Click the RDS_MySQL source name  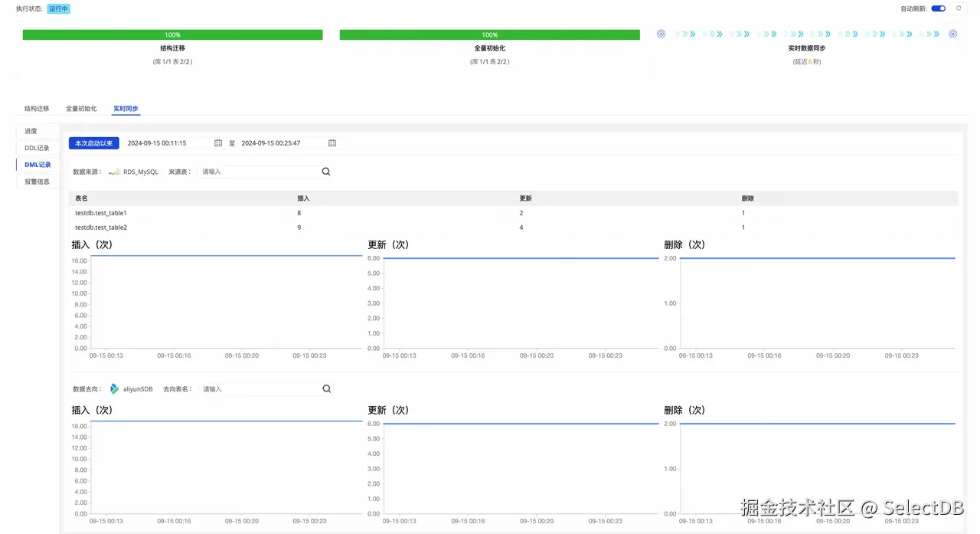click(141, 172)
